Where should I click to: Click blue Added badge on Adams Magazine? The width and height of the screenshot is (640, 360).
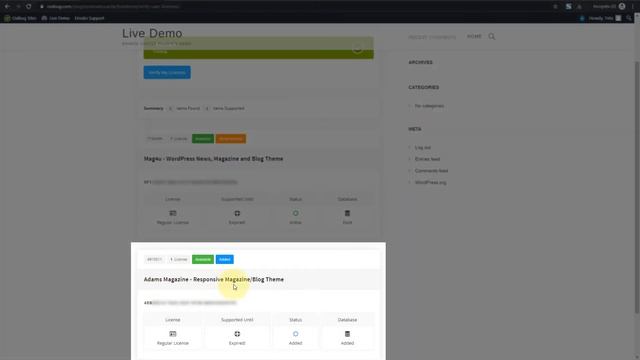224,259
